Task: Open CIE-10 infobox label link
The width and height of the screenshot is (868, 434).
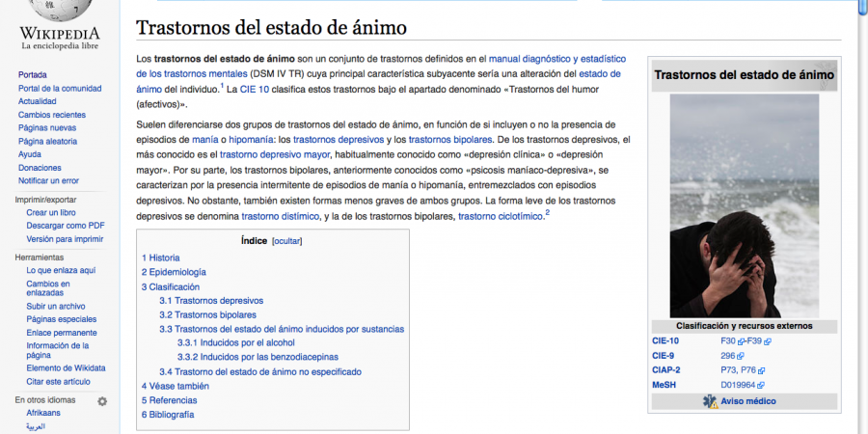Action: [665, 341]
